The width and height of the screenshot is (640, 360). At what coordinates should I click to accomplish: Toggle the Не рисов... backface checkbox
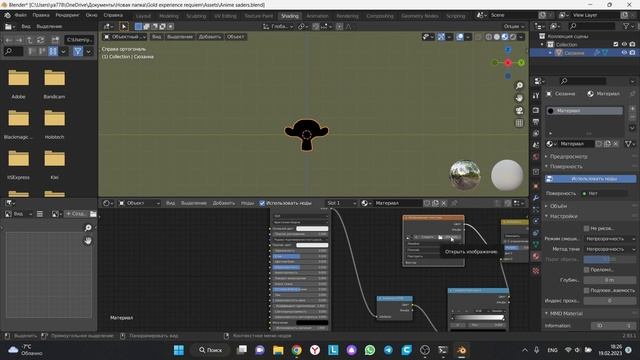tap(587, 228)
